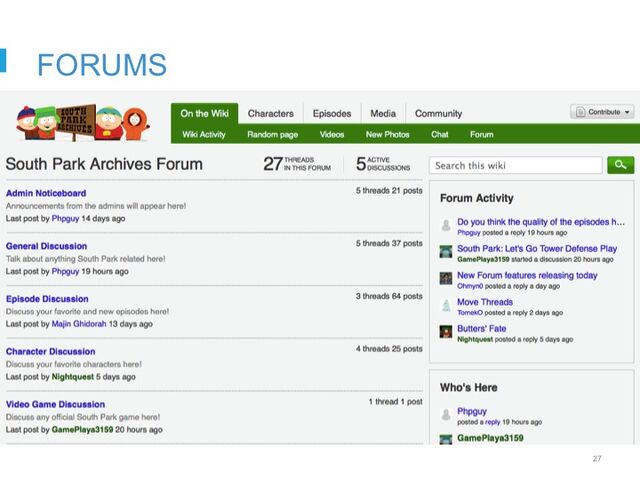The width and height of the screenshot is (640, 480).
Task: Click Nightquest under Character Discussion
Action: coord(73,377)
